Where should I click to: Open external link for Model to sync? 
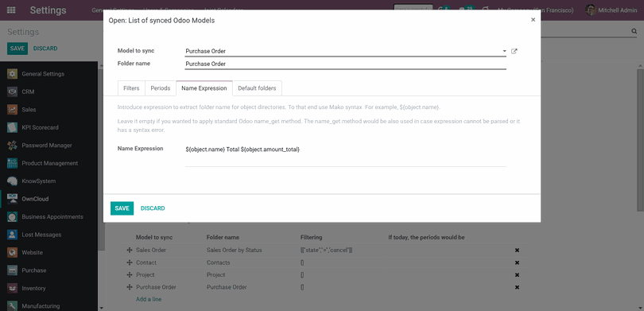tap(514, 52)
